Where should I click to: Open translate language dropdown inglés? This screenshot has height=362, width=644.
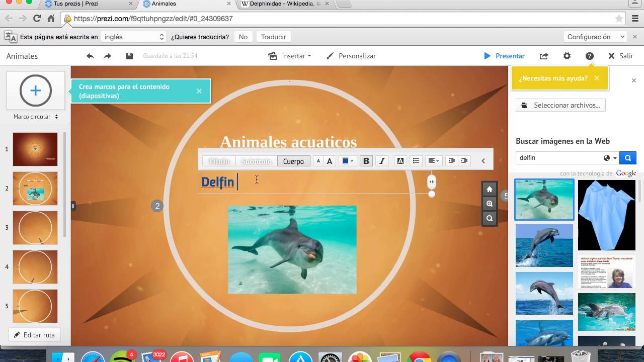133,37
